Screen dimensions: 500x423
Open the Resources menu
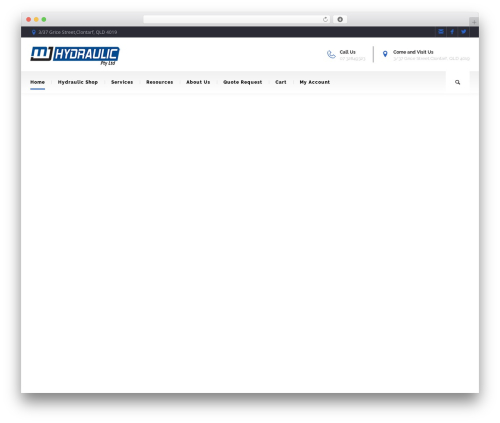click(x=160, y=82)
